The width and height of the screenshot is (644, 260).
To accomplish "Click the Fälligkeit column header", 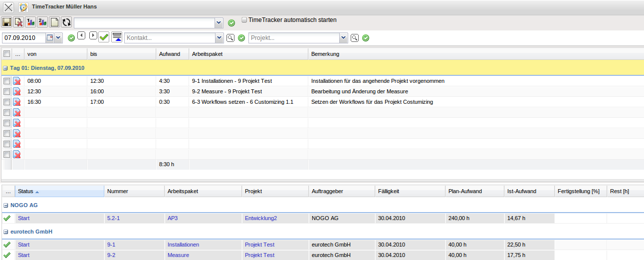I will click(x=389, y=191).
